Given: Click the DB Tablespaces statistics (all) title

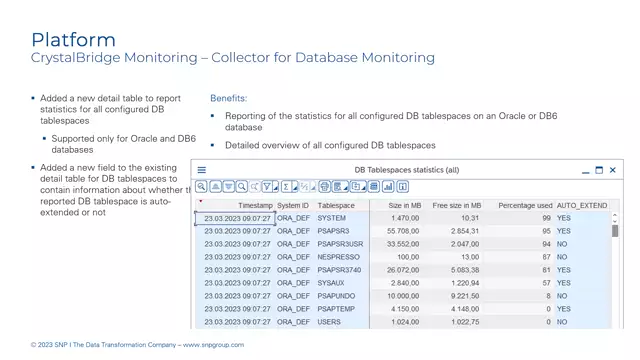Looking at the screenshot, I should tap(407, 170).
